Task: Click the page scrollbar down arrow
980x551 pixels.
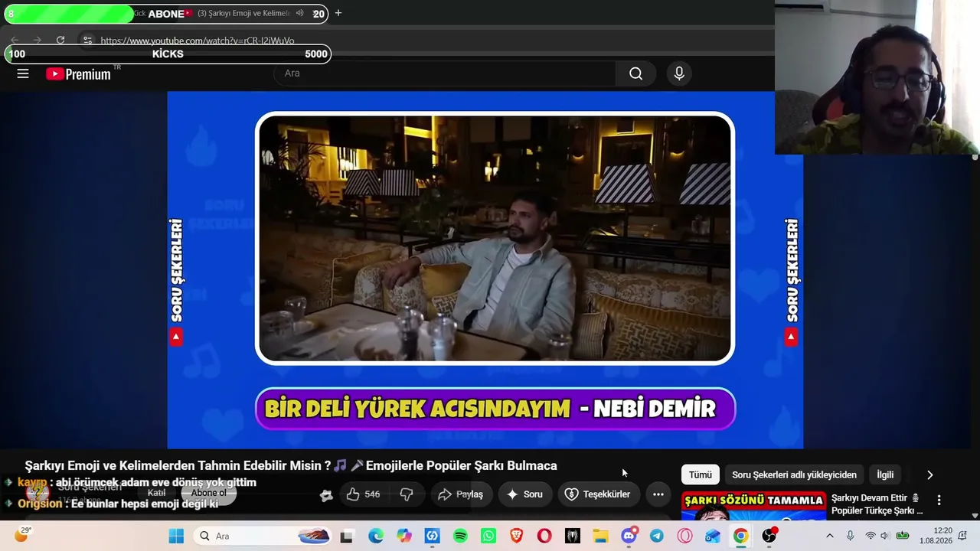Action: tap(975, 516)
